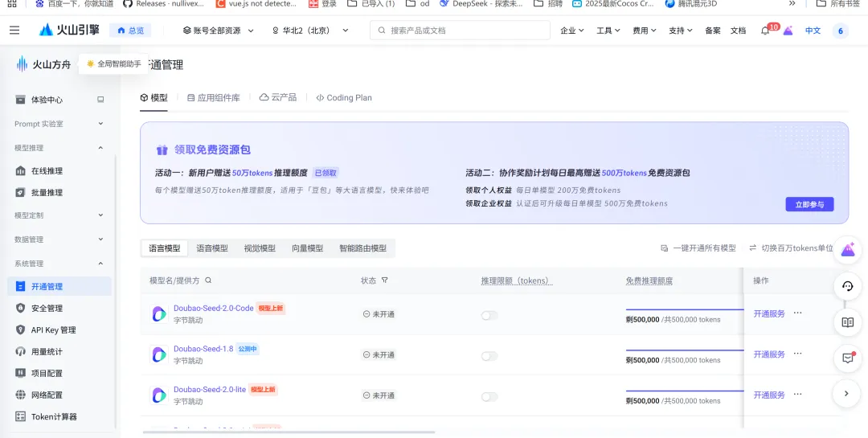This screenshot has width=868, height=438.
Task: Open 用量统计 in the sidebar
Action: coord(47,352)
